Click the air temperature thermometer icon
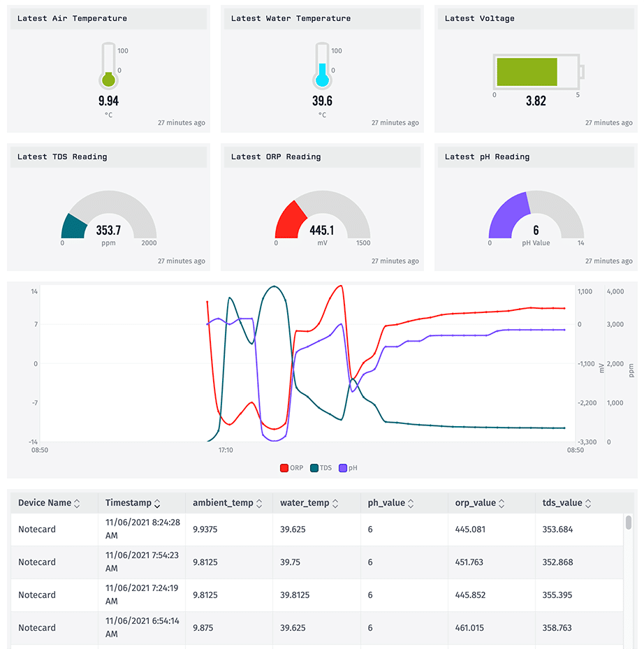This screenshot has width=644, height=649. [x=108, y=66]
